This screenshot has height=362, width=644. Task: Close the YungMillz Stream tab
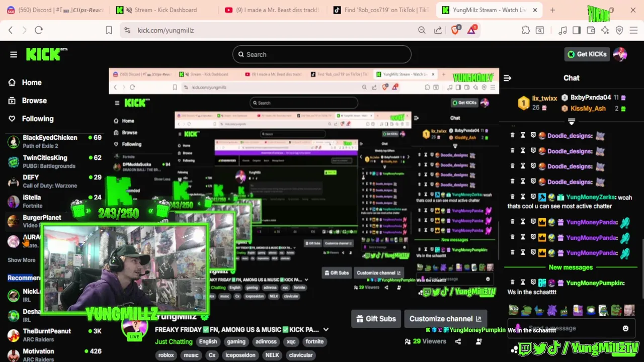(x=535, y=10)
